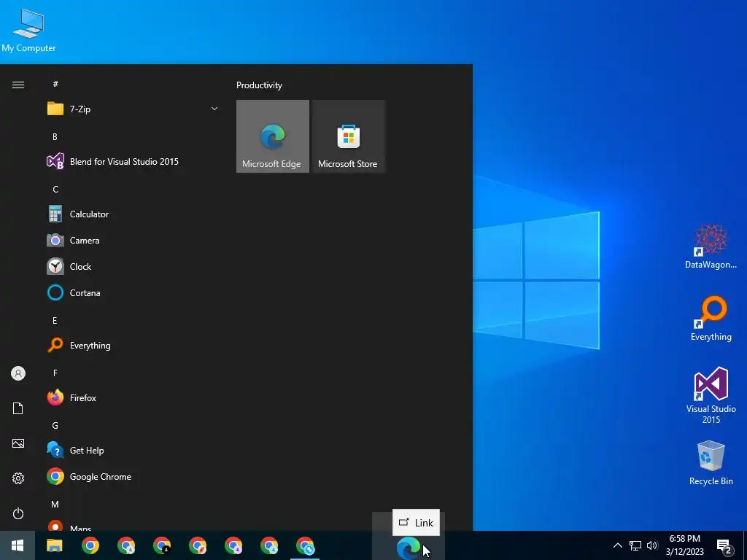Open File Explorer on the taskbar
Screen dimensions: 747x560
tap(54, 545)
